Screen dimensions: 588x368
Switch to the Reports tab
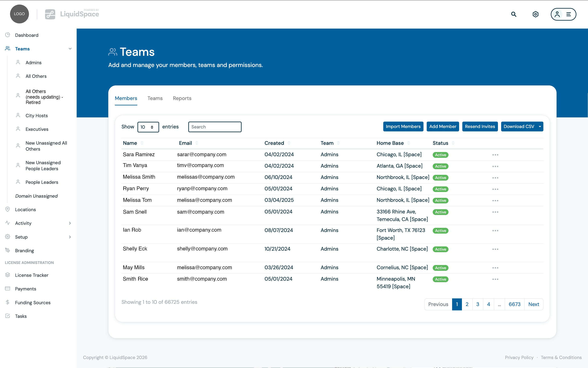click(x=182, y=98)
